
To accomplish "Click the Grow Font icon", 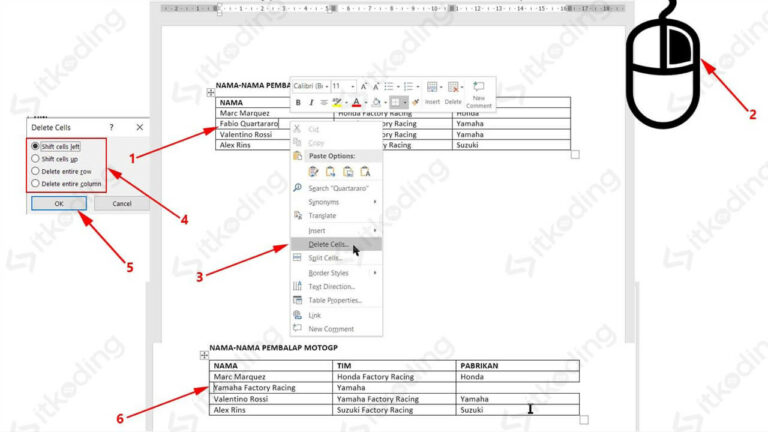I will point(364,87).
